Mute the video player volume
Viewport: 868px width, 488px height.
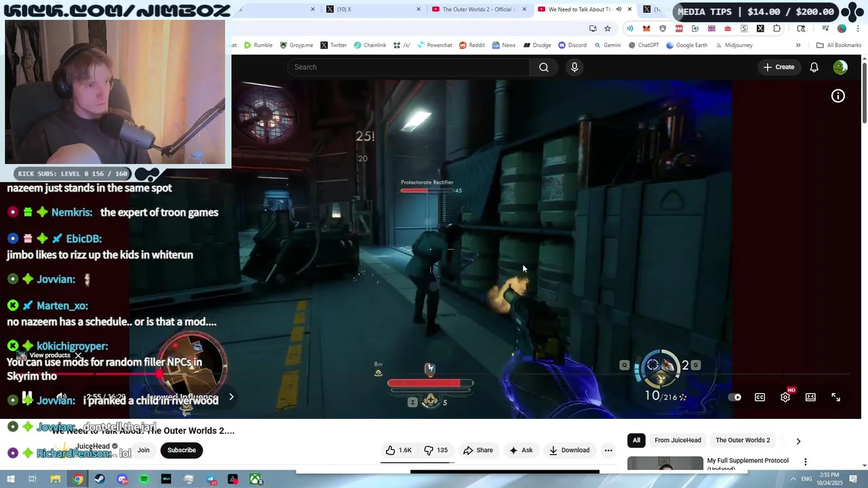[61, 397]
